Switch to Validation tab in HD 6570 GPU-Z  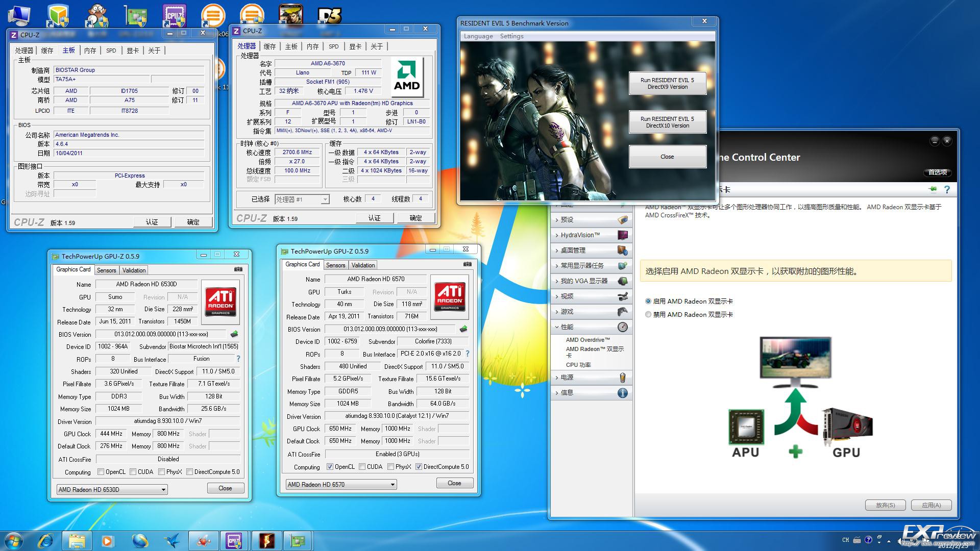[363, 265]
